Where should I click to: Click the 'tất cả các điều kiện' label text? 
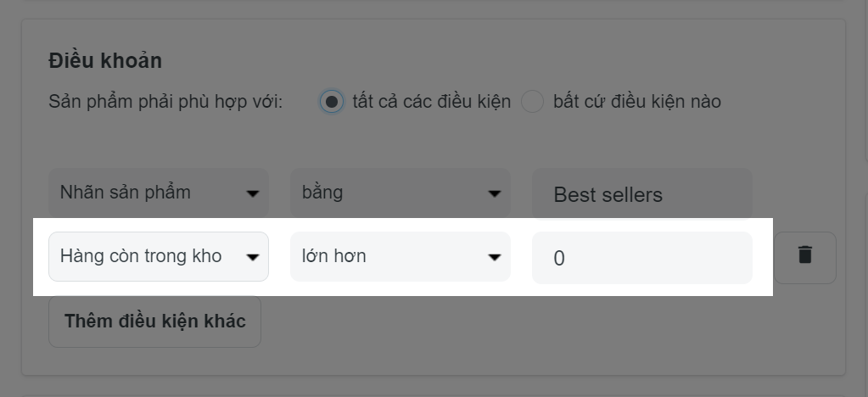pos(431,102)
